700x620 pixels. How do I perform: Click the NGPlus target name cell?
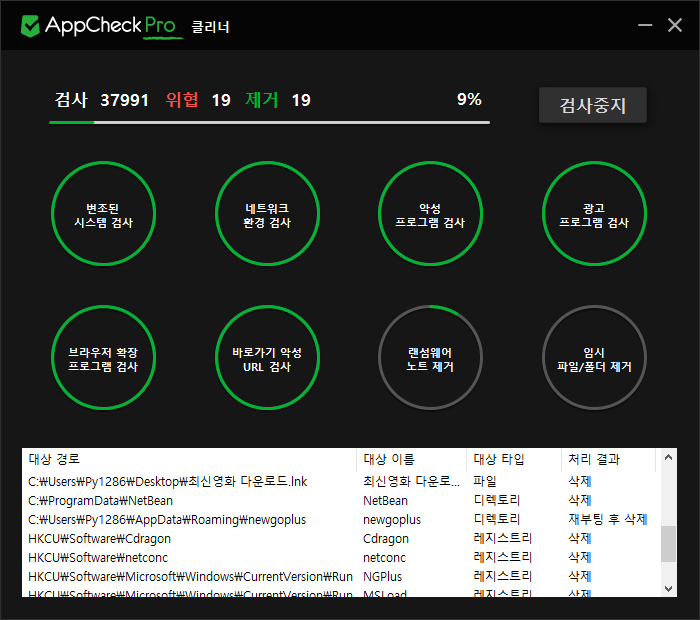[383, 577]
